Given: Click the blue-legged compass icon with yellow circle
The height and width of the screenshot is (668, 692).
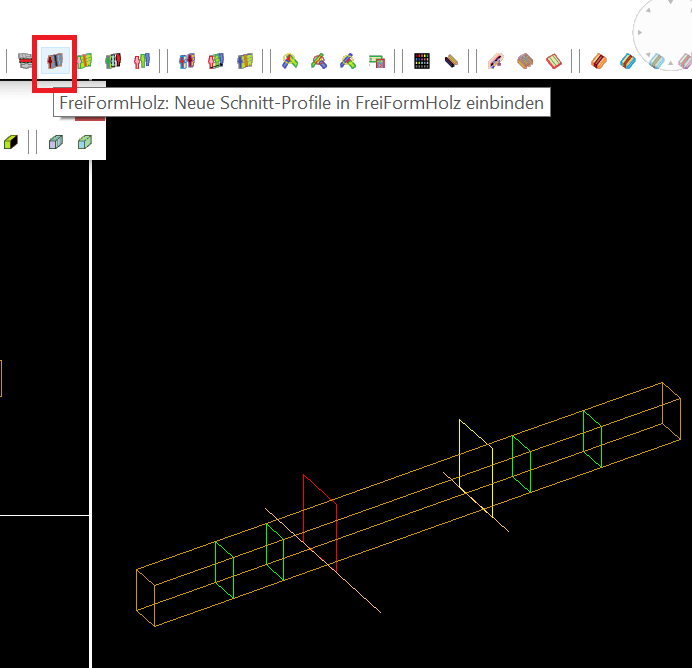Looking at the screenshot, I should click(x=290, y=61).
